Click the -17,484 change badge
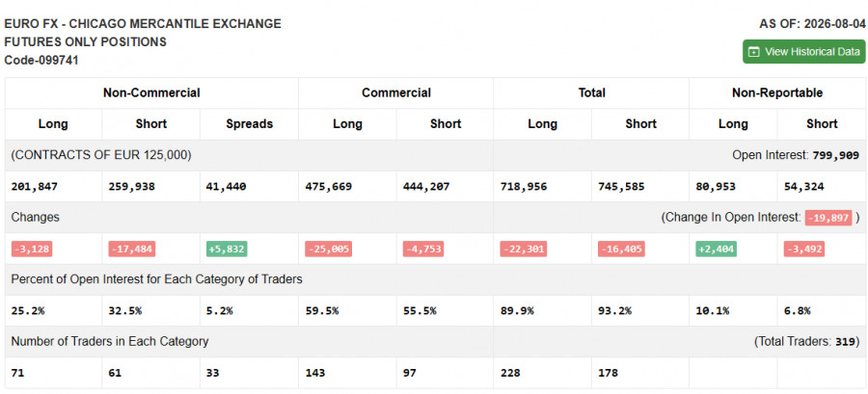The image size is (868, 394). [x=132, y=250]
